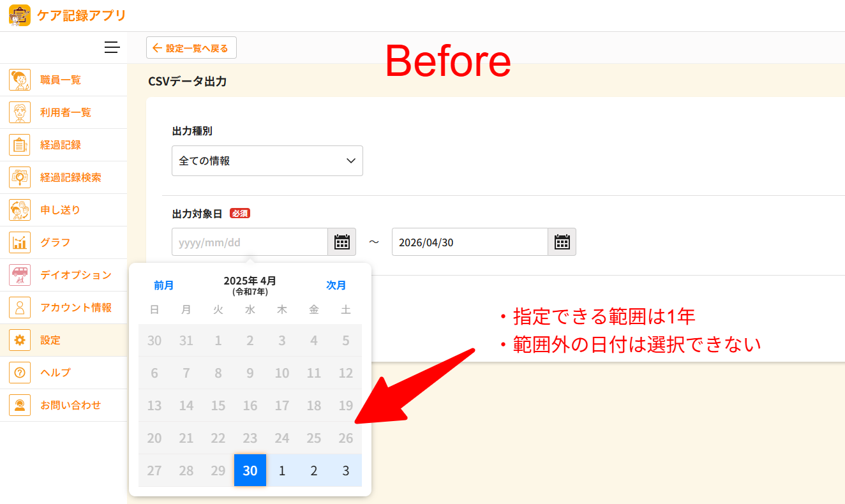Click the start date yyyy/mm/dd input field

250,242
